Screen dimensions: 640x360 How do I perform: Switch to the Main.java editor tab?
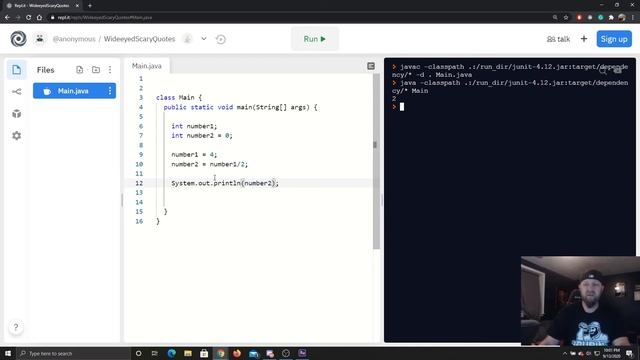pyautogui.click(x=147, y=66)
